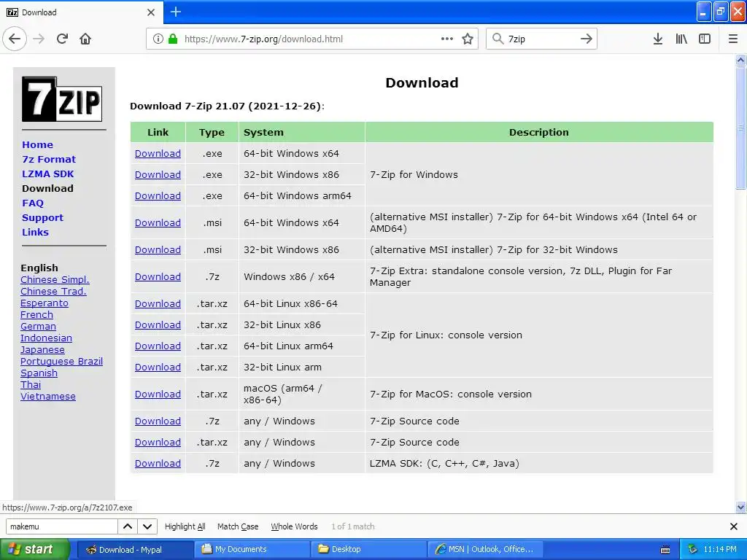
Task: Open the 7z Format sidebar link
Action: point(49,160)
